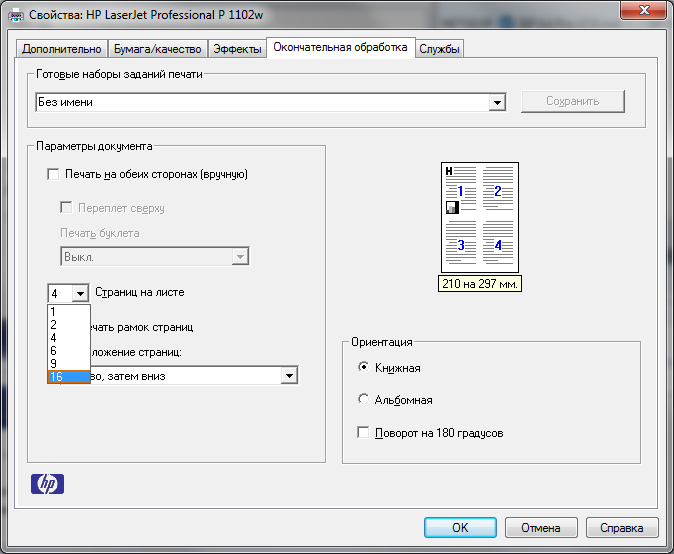Screen dimensions: 674x554
Task: Toggle the Переплет сверху checkbox
Action: tap(66, 208)
